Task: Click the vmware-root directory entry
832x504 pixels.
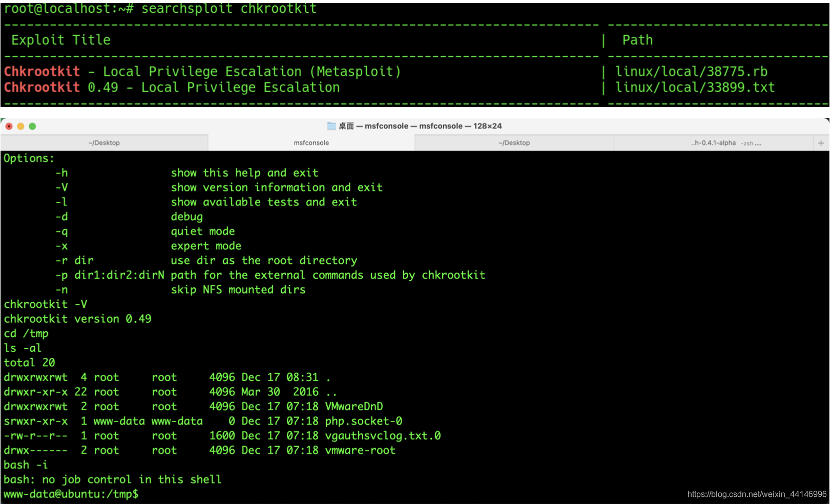Action: click(x=360, y=450)
